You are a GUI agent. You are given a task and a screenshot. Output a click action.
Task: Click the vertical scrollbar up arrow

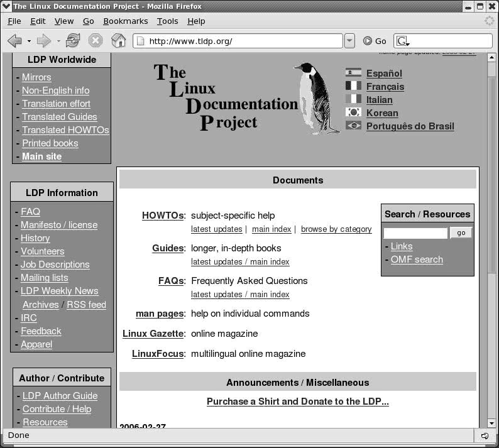pos(491,58)
